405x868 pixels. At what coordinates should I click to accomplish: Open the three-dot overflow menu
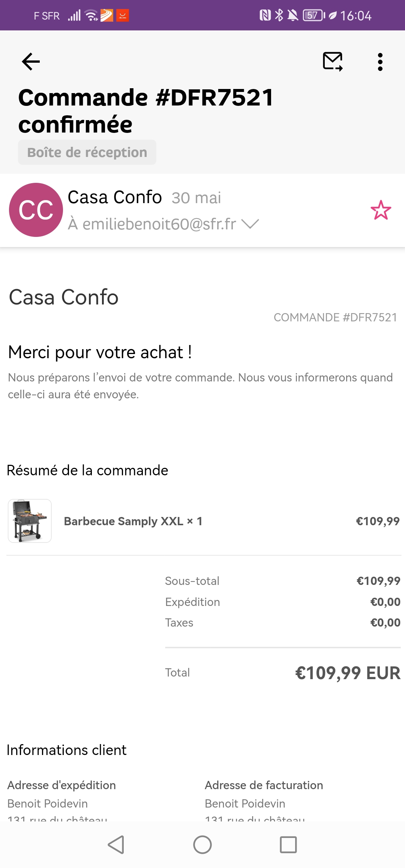pyautogui.click(x=380, y=62)
